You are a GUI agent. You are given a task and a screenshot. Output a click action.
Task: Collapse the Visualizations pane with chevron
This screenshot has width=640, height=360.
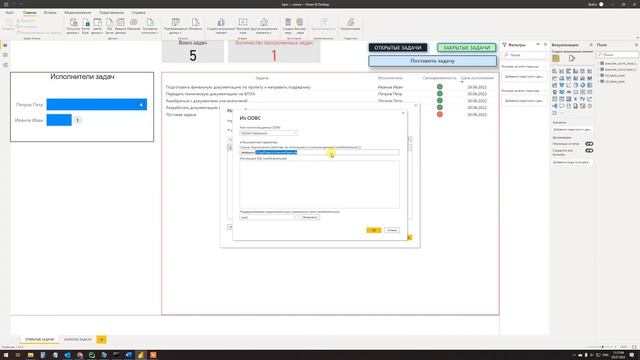[x=591, y=44]
